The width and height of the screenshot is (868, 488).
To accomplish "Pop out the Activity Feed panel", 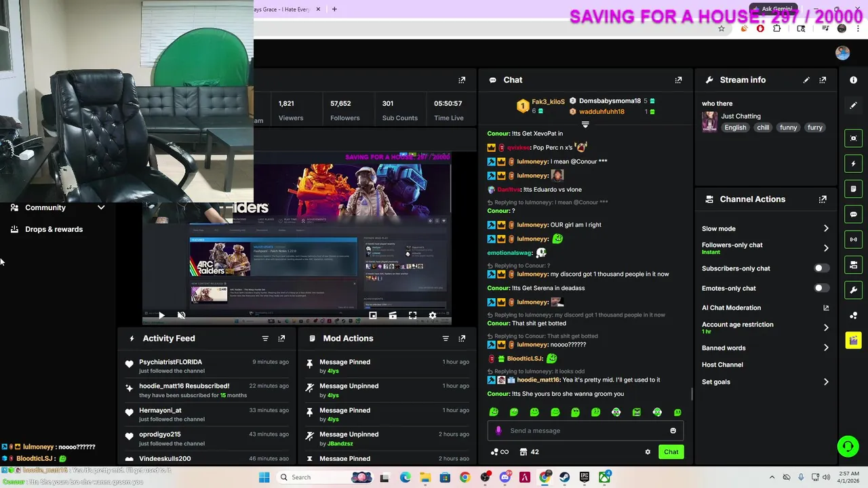I will tap(281, 338).
